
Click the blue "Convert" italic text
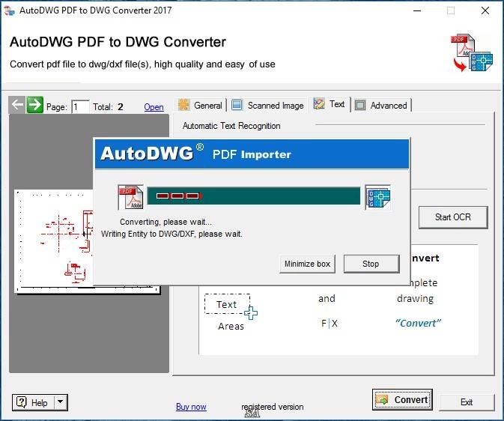[x=418, y=323]
